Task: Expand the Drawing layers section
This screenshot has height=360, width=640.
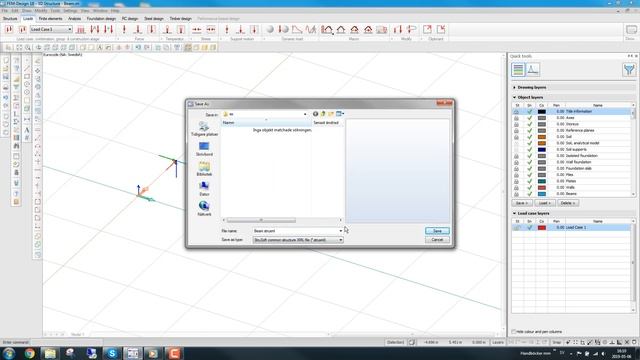Action: click(x=514, y=87)
